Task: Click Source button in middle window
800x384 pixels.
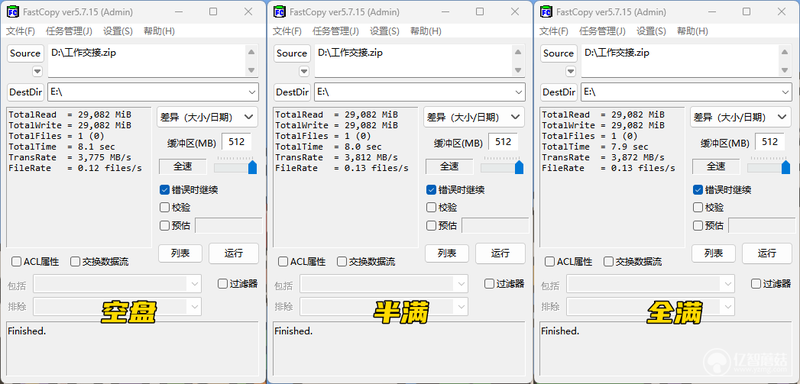Action: 292,54
